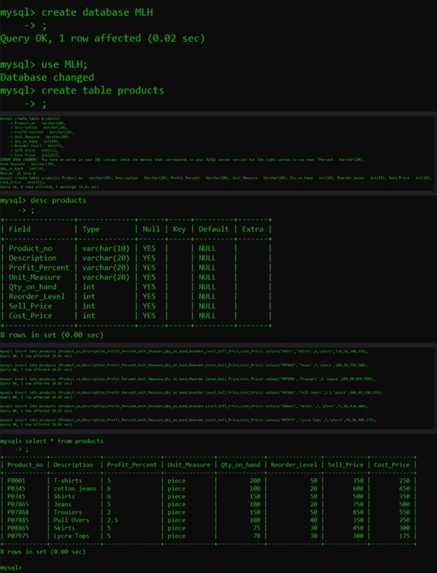Click 'Description' column header in select results
437x573 pixels.
pyautogui.click(x=73, y=465)
